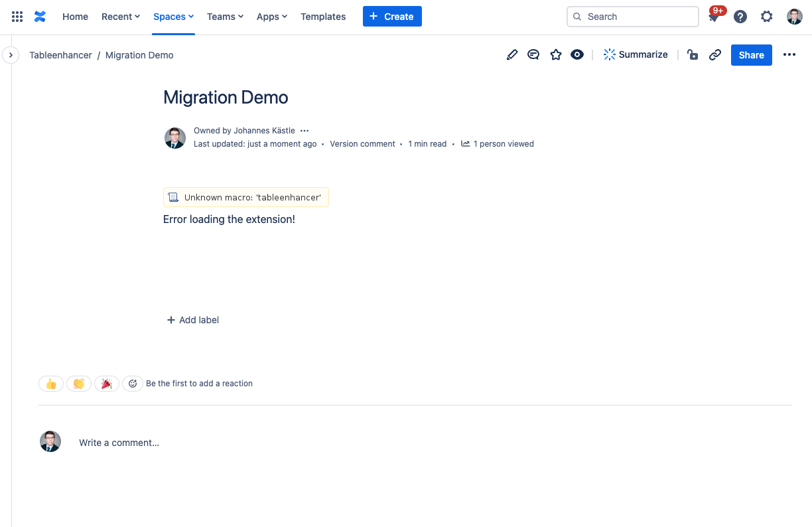Expand the left sidebar chevron
This screenshot has height=527, width=812.
[11, 55]
